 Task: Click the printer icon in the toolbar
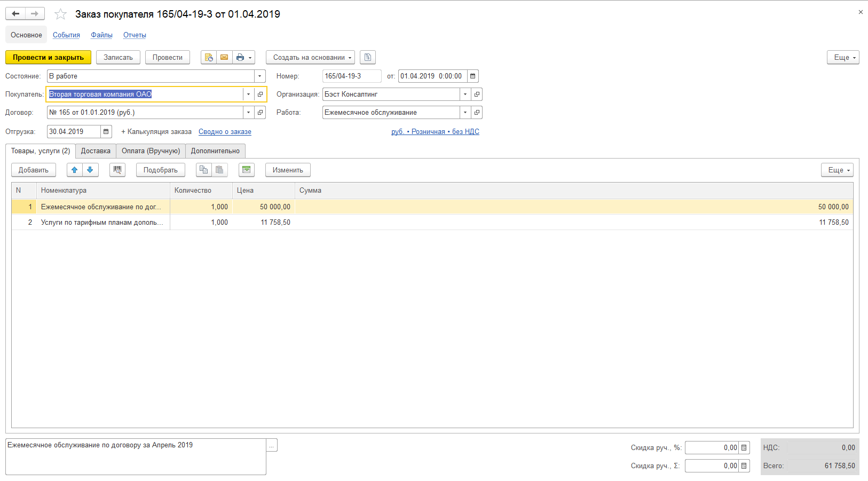click(243, 57)
